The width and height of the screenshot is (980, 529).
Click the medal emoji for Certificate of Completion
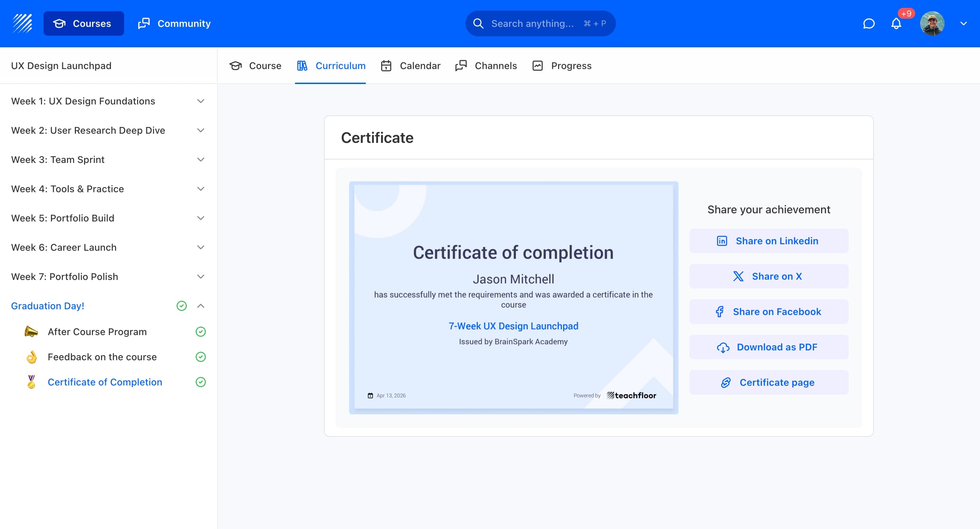click(x=32, y=382)
